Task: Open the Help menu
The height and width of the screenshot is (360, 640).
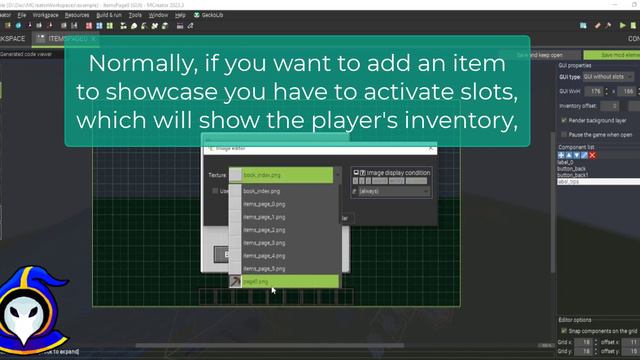Action: pyautogui.click(x=180, y=15)
